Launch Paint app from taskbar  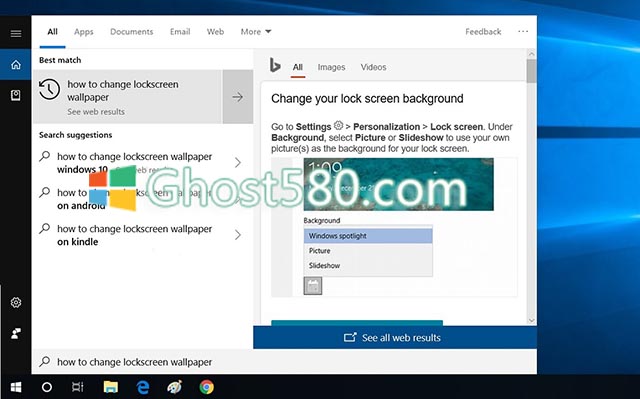(x=175, y=387)
